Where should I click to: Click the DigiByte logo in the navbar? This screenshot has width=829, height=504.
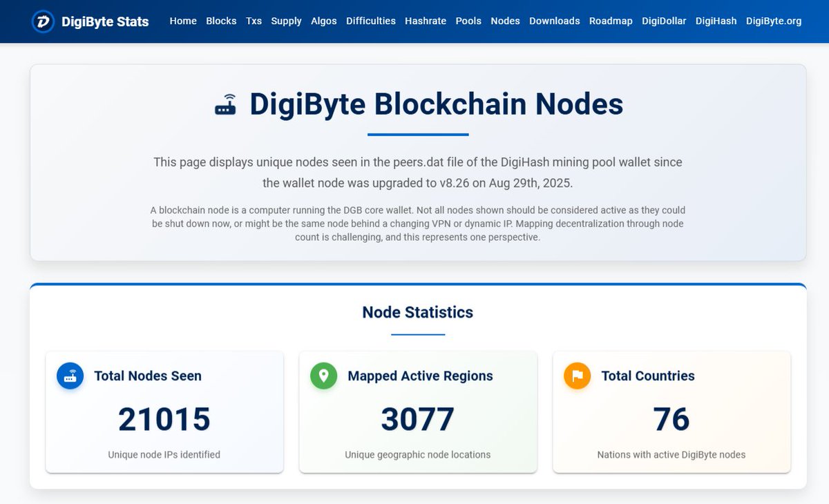[x=43, y=21]
